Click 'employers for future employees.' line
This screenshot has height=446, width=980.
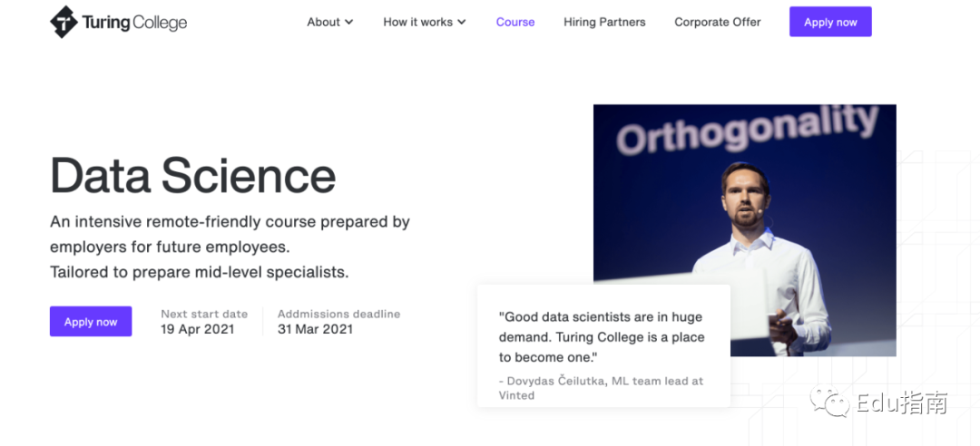pos(170,247)
